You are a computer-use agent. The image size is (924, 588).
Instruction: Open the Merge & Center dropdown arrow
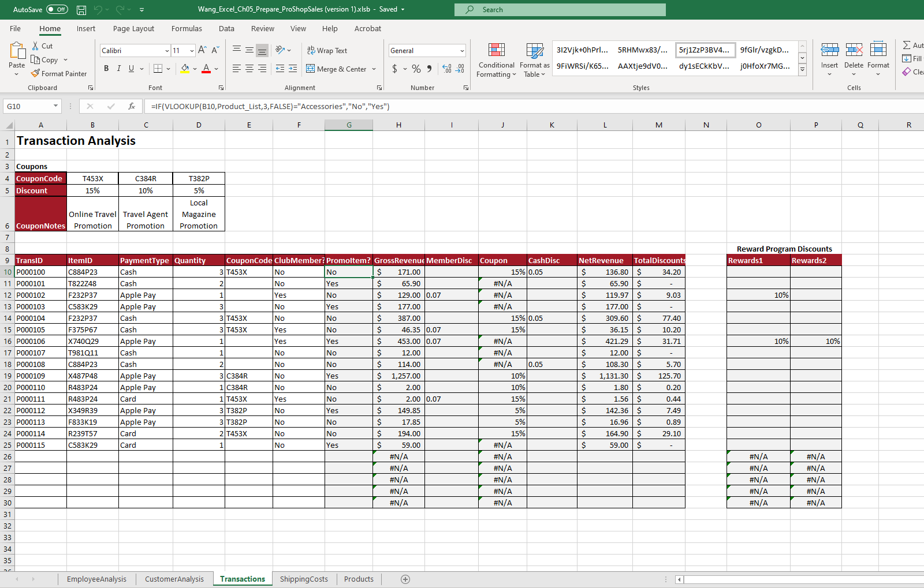pyautogui.click(x=374, y=69)
